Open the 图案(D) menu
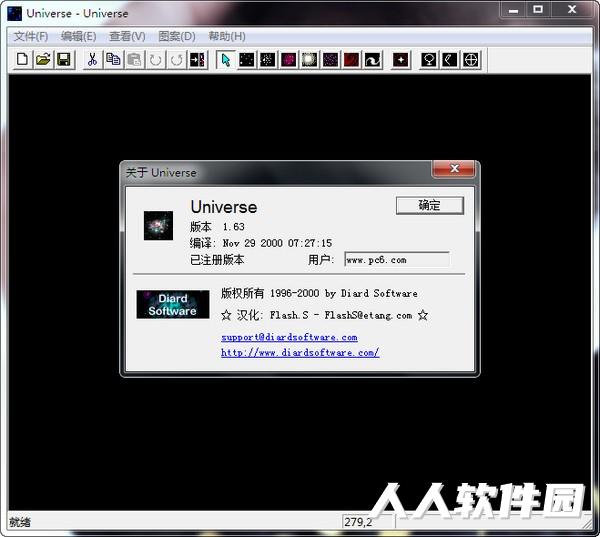The image size is (600, 537). tap(177, 36)
